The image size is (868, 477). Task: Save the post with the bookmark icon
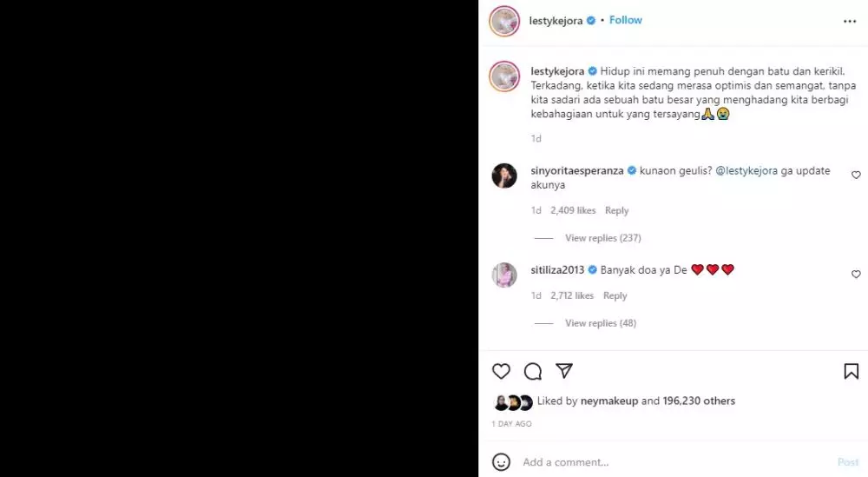851,372
